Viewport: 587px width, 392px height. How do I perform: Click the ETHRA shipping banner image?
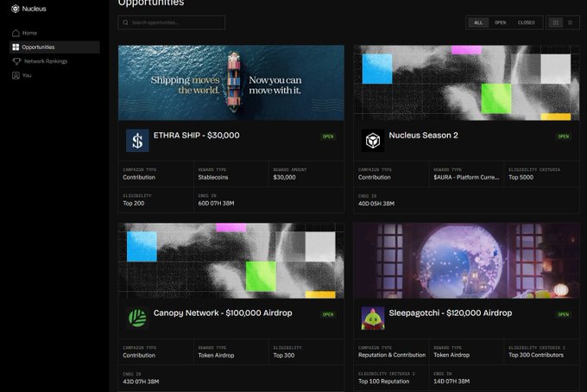click(231, 83)
